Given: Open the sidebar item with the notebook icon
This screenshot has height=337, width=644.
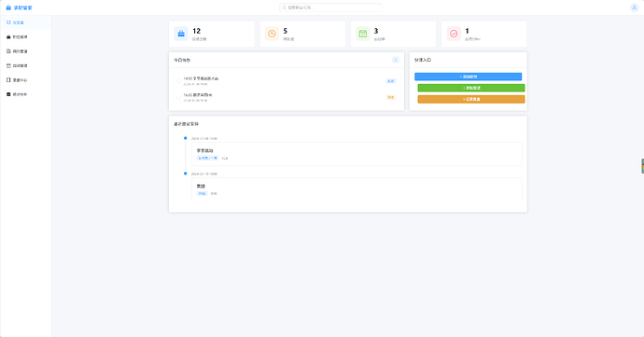Looking at the screenshot, I should tap(26, 80).
